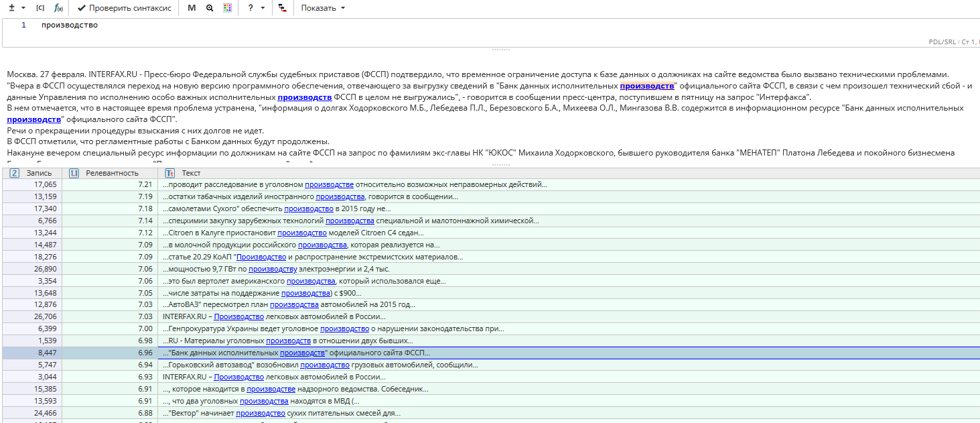Open Производство link in 'статье 20.29 КоАП' row
Image resolution: width=980 pixels, height=423 pixels.
tap(261, 257)
